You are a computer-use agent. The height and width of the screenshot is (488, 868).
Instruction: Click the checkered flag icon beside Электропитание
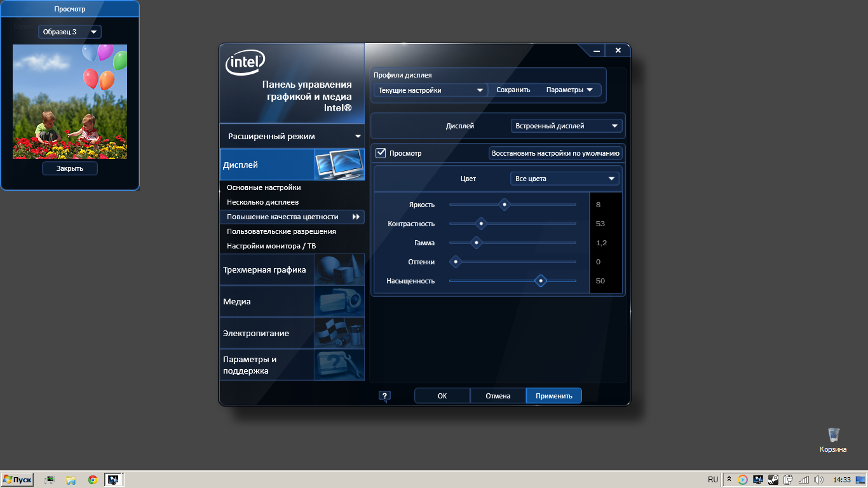(339, 333)
